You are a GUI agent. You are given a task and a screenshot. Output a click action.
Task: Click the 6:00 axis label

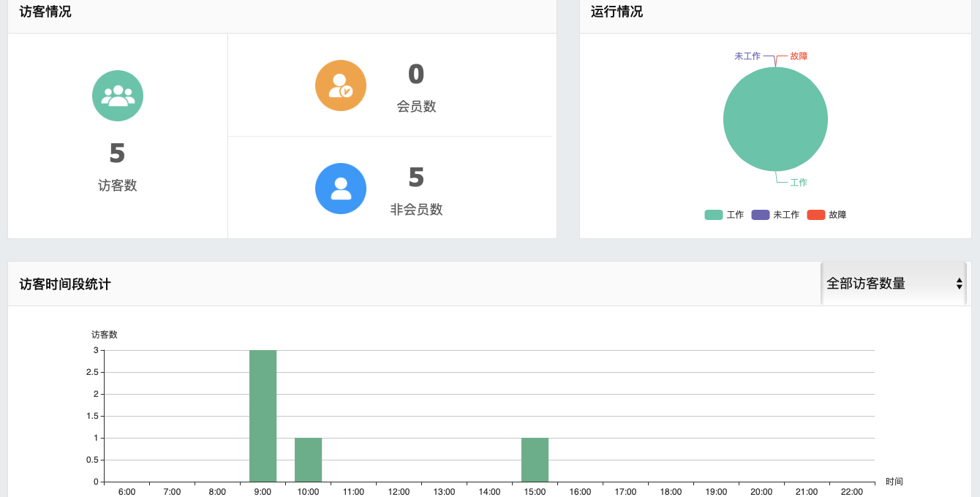click(127, 492)
